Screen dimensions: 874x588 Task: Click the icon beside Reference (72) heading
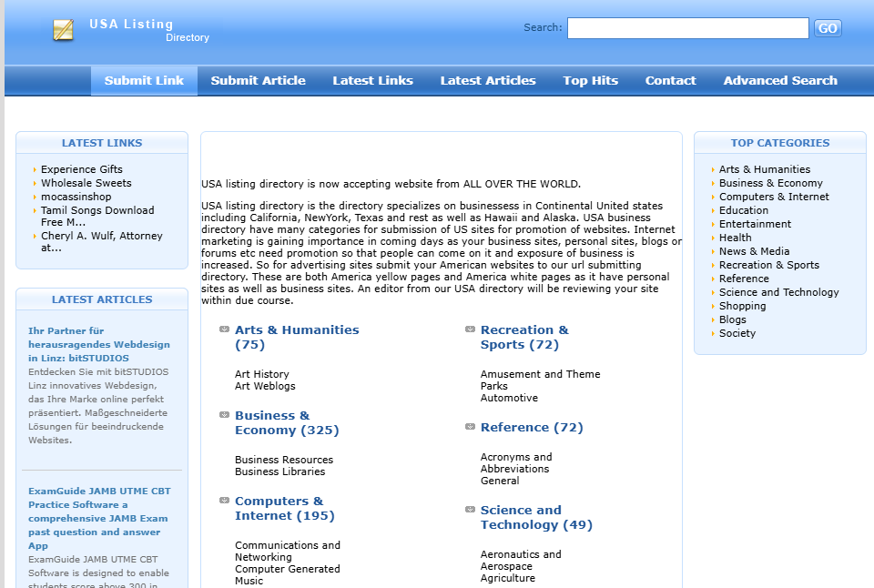pyautogui.click(x=470, y=427)
